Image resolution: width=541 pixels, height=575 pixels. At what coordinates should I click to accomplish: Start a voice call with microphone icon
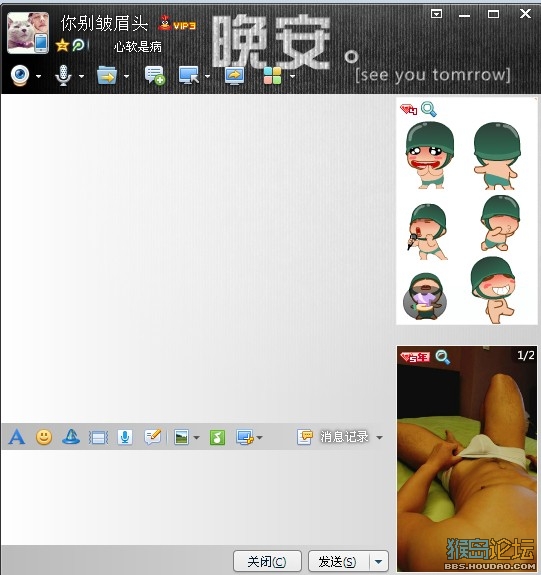click(63, 76)
